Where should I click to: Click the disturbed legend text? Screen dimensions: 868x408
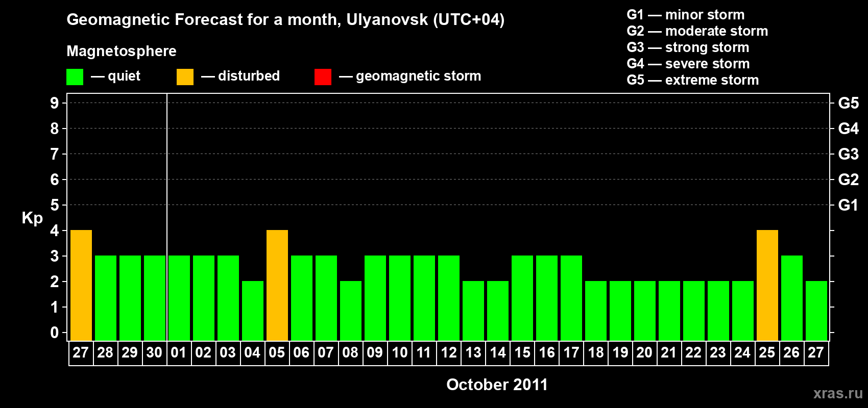pos(249,76)
